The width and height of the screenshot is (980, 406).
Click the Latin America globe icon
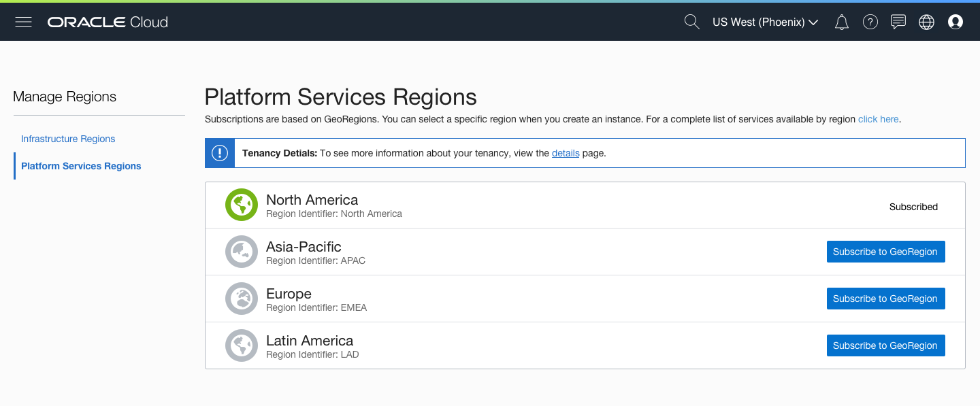(242, 345)
